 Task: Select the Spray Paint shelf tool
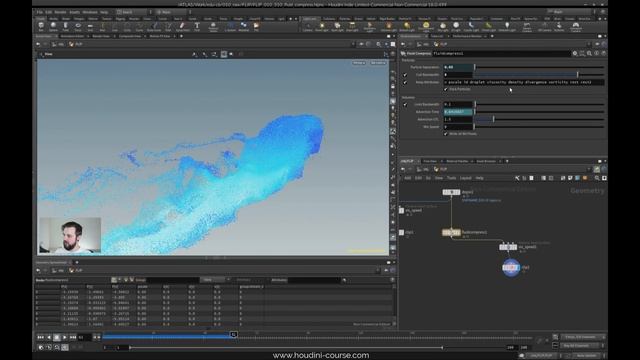point(182,27)
